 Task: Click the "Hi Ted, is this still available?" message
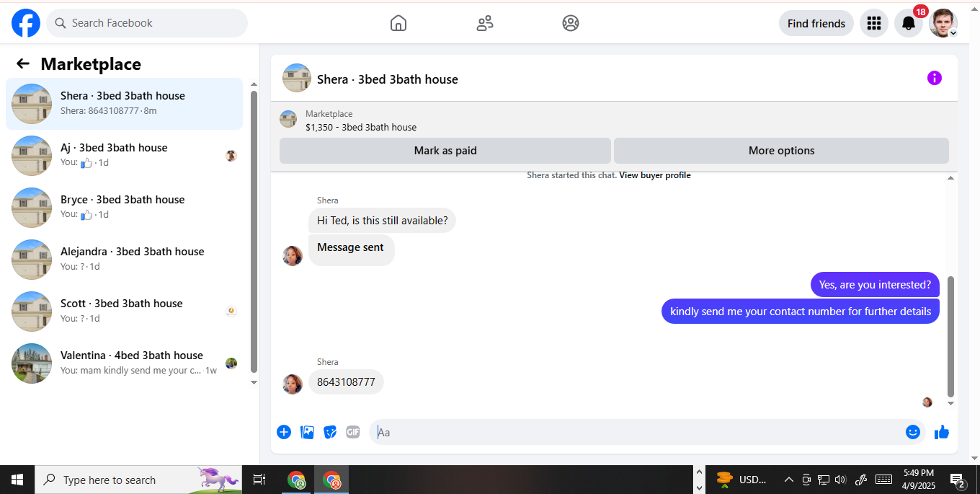click(x=382, y=221)
